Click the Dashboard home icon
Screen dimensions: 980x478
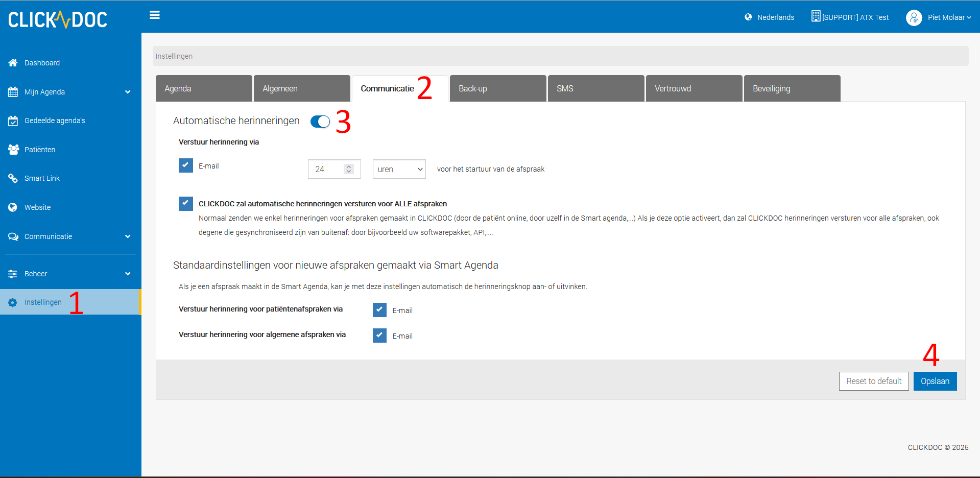[13, 63]
